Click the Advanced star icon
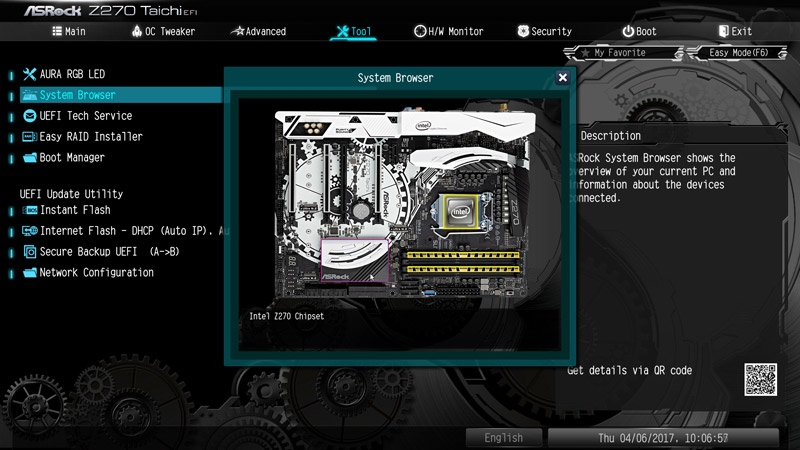 click(237, 31)
